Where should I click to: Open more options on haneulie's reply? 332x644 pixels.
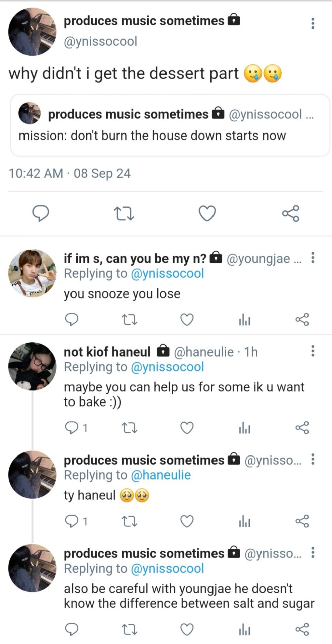click(313, 351)
